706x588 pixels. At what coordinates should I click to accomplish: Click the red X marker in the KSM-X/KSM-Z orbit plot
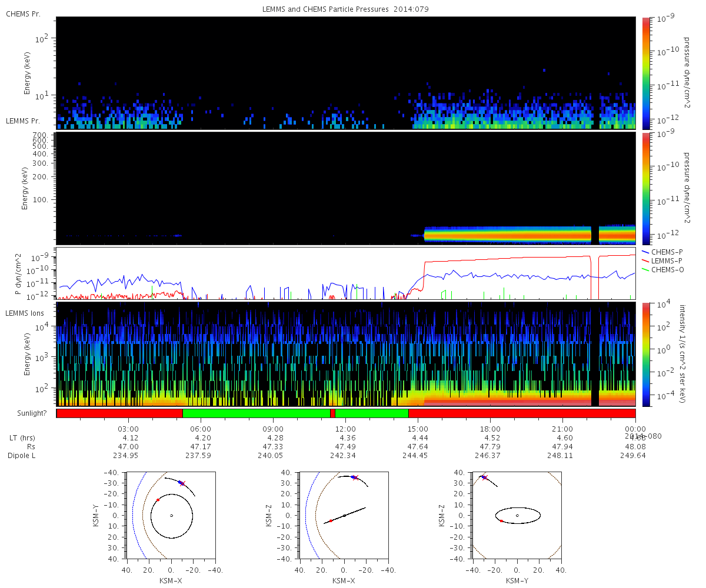(355, 477)
